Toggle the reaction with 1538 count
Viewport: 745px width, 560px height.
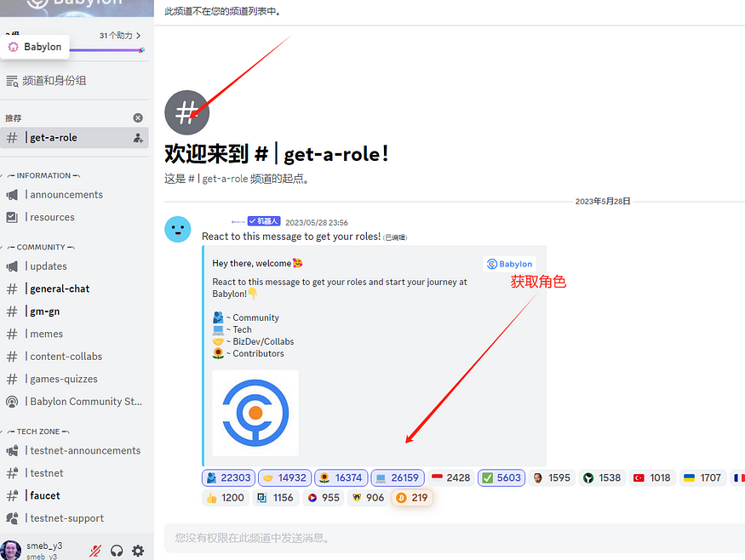coord(602,477)
